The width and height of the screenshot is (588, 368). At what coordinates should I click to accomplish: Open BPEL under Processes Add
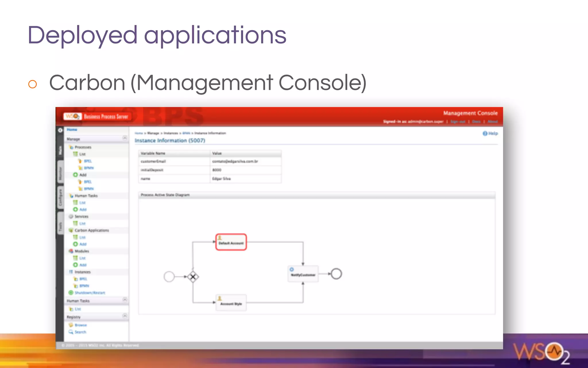(x=88, y=182)
